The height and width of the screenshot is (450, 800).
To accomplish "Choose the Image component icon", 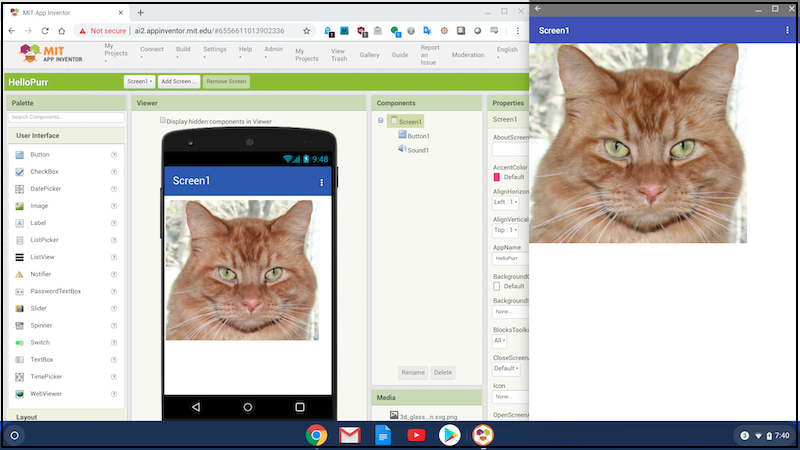I will tap(19, 206).
